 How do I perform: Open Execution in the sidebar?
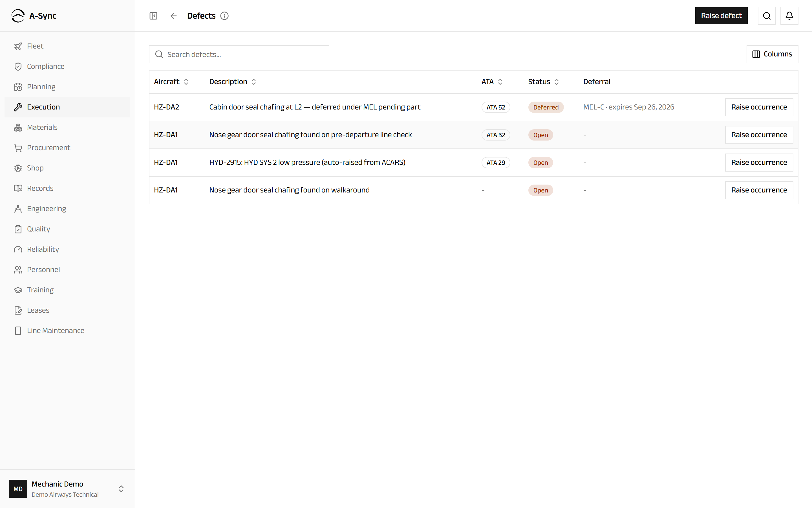(x=67, y=107)
